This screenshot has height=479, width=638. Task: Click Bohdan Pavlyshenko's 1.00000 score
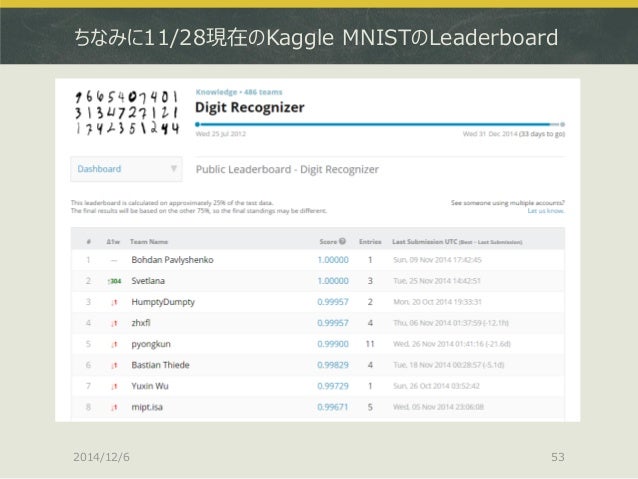click(x=333, y=260)
